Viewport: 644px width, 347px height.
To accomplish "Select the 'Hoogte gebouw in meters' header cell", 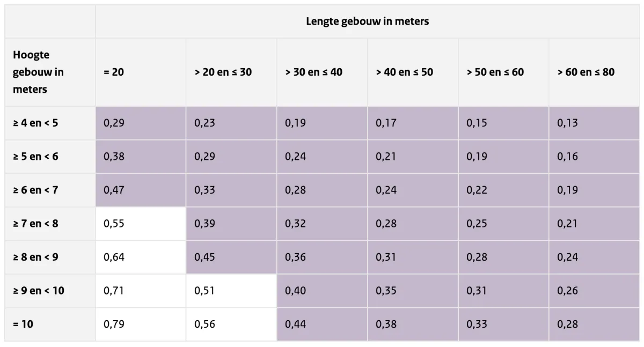I will pyautogui.click(x=38, y=72).
